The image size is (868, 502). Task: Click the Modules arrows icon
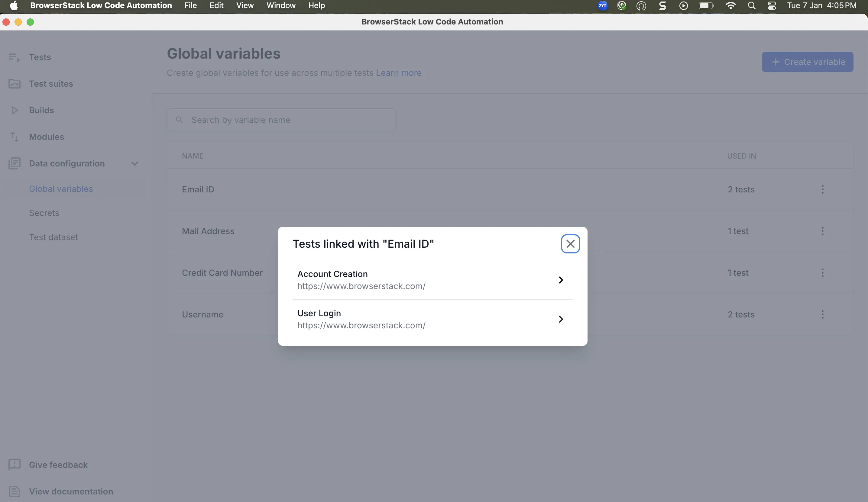(x=14, y=137)
